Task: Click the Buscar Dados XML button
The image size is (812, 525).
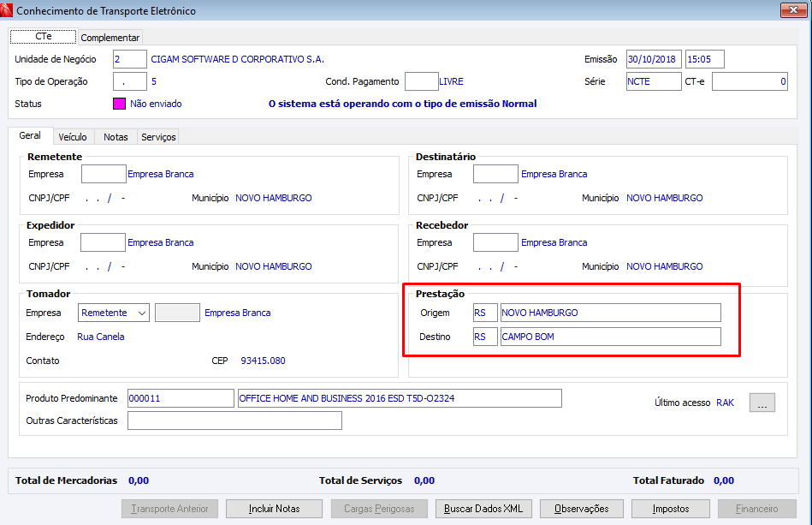Action: 483,509
